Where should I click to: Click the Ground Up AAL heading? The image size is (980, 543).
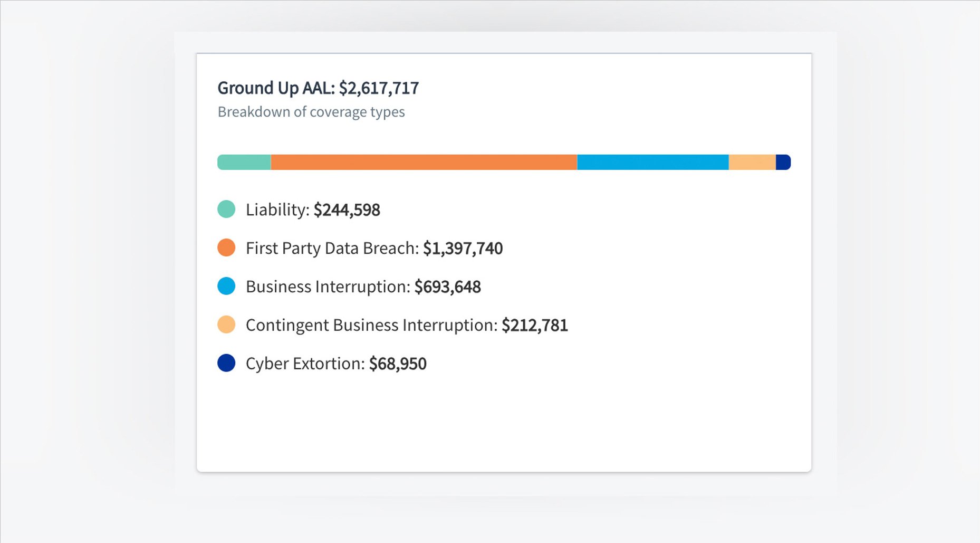[318, 88]
